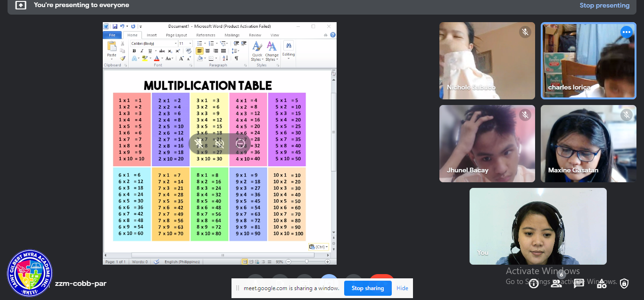Switch to the Insert ribbon tab
The height and width of the screenshot is (300, 644).
point(152,35)
